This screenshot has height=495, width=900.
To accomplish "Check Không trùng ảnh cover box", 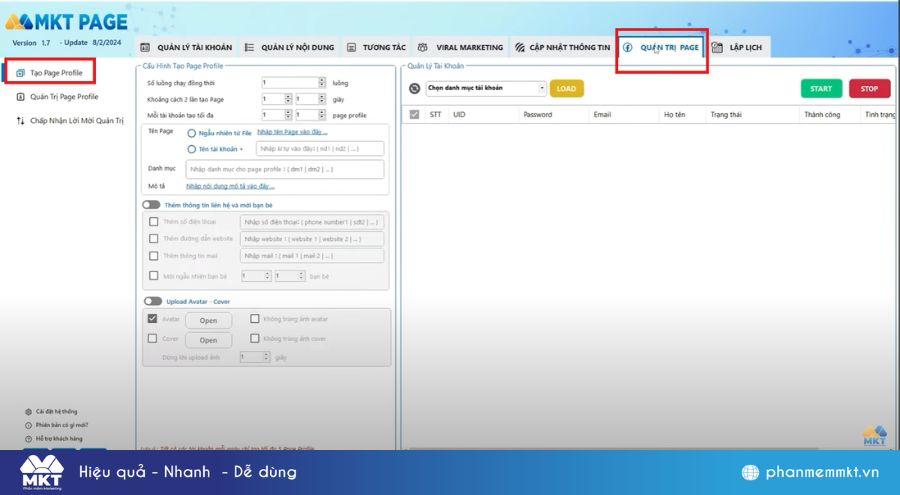I will [255, 339].
